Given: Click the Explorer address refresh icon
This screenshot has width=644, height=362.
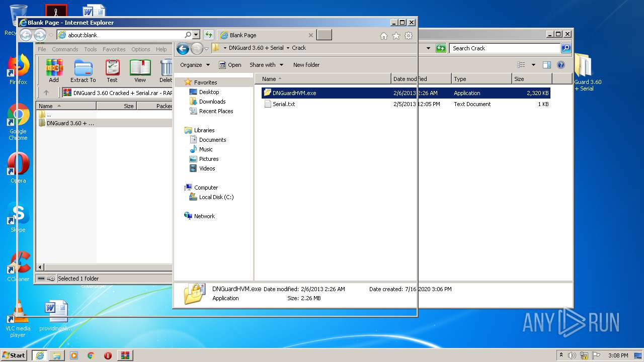Looking at the screenshot, I should pos(441,48).
